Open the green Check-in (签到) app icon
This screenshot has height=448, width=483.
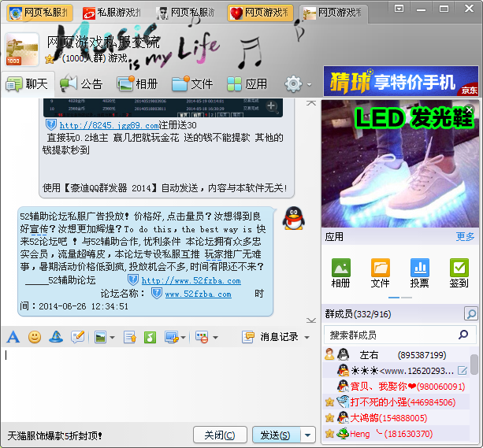click(x=459, y=268)
